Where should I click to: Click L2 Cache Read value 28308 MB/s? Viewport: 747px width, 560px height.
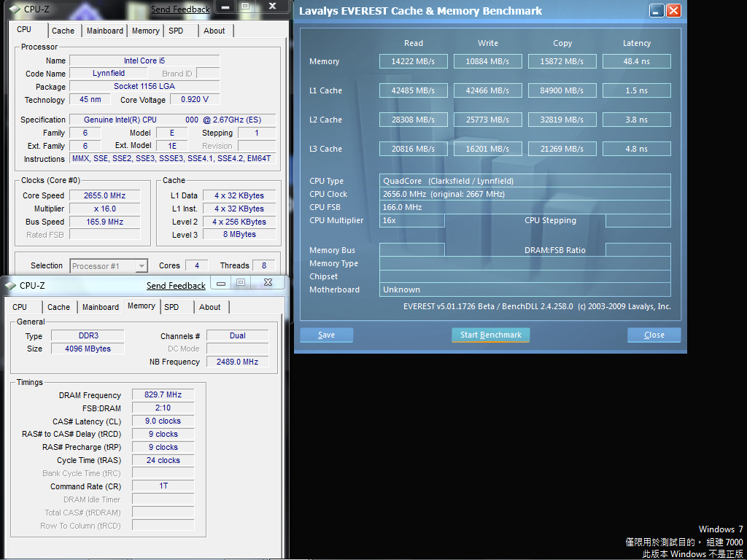tap(414, 120)
